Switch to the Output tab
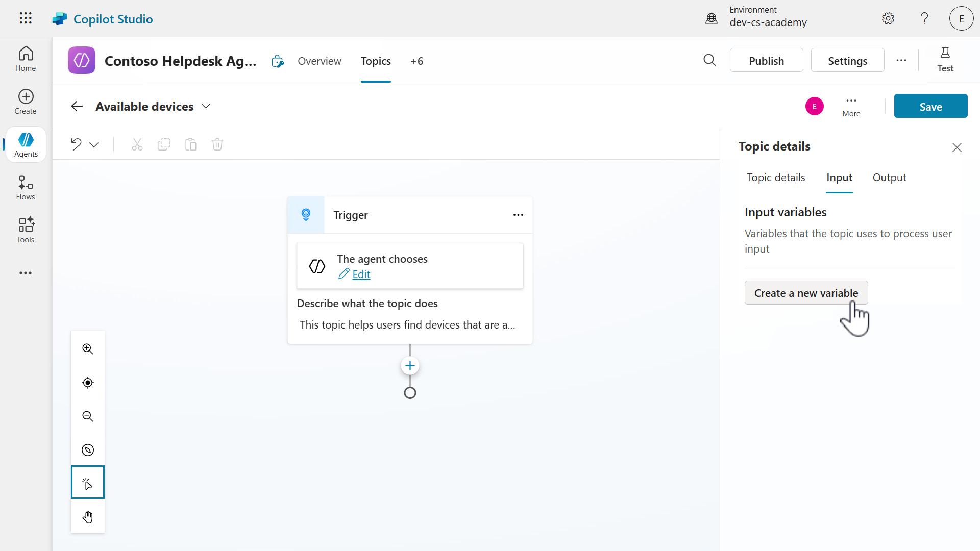The image size is (980, 551). (889, 177)
